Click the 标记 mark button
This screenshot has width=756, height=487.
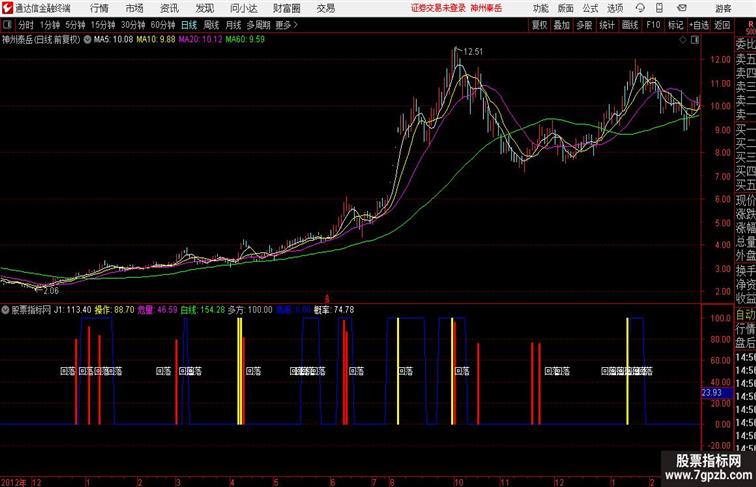675,25
